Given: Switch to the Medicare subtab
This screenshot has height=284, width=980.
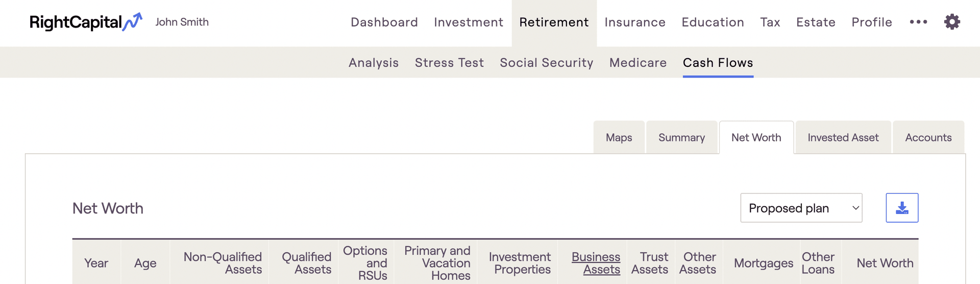Looking at the screenshot, I should (x=638, y=63).
